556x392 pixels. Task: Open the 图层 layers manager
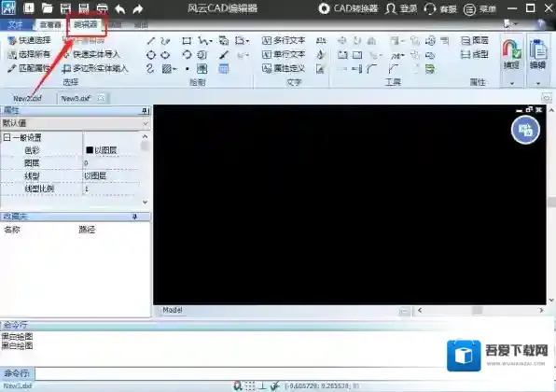[475, 40]
